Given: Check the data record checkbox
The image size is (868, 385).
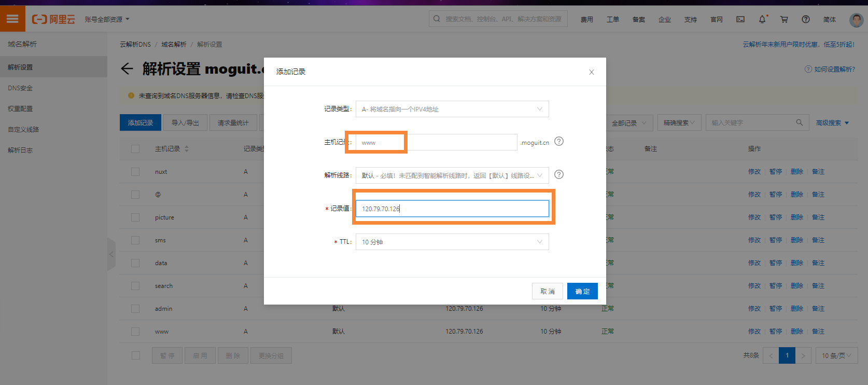Looking at the screenshot, I should (135, 263).
